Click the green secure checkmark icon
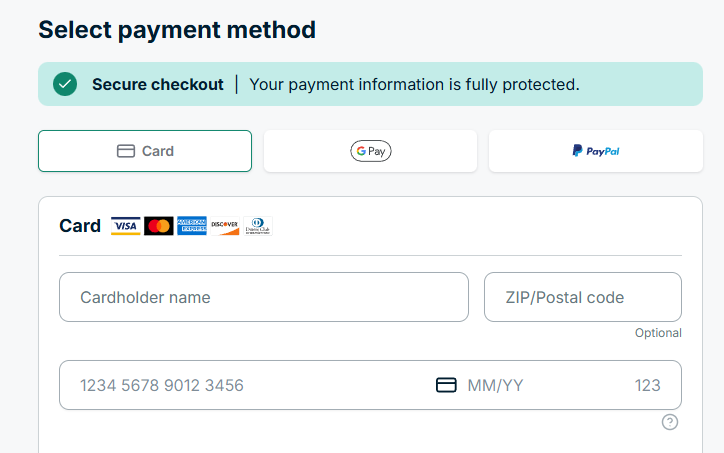This screenshot has height=453, width=724. click(x=65, y=84)
